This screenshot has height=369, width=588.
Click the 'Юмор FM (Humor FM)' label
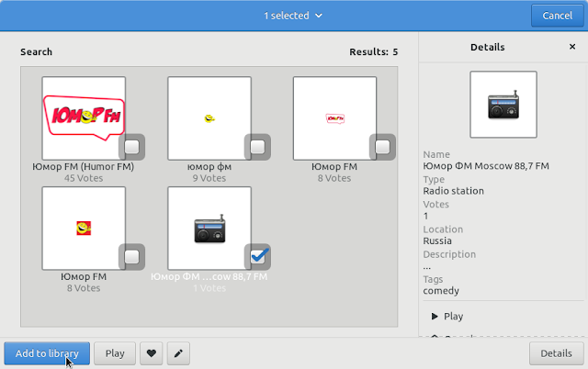tap(84, 167)
